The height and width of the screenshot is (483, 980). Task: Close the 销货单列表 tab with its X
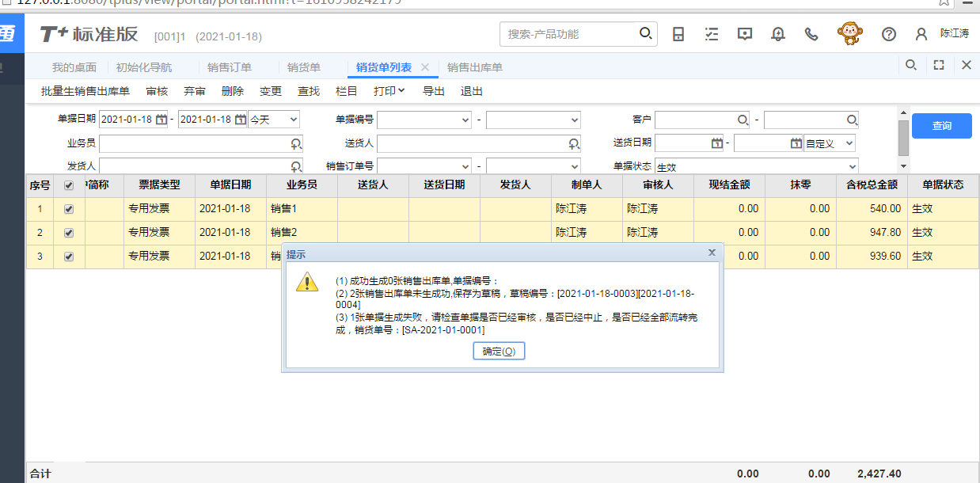click(x=425, y=67)
